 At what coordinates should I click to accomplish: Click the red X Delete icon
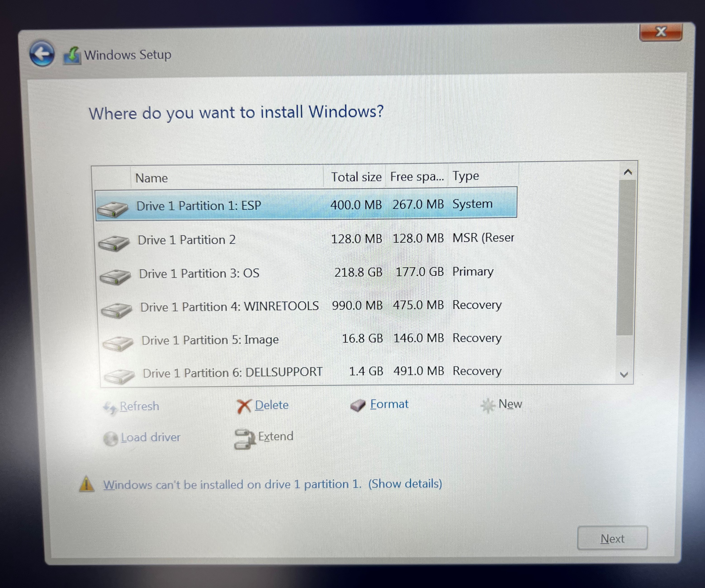click(244, 406)
